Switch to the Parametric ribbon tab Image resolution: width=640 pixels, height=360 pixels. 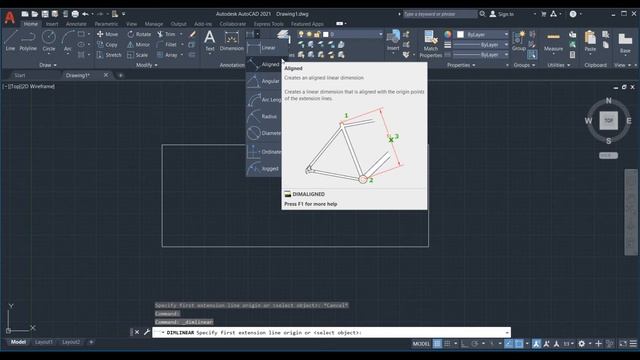106,24
